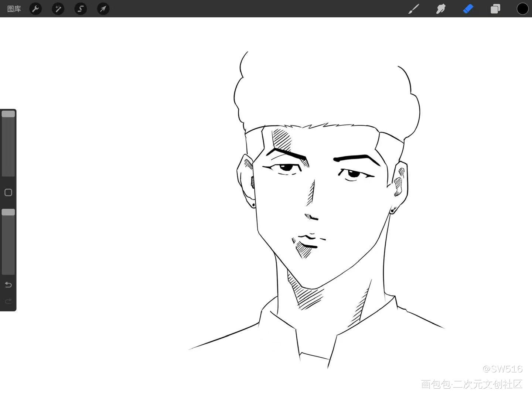This screenshot has width=532, height=399.
Task: Tap the square Modify button in sidebar
Action: point(8,192)
